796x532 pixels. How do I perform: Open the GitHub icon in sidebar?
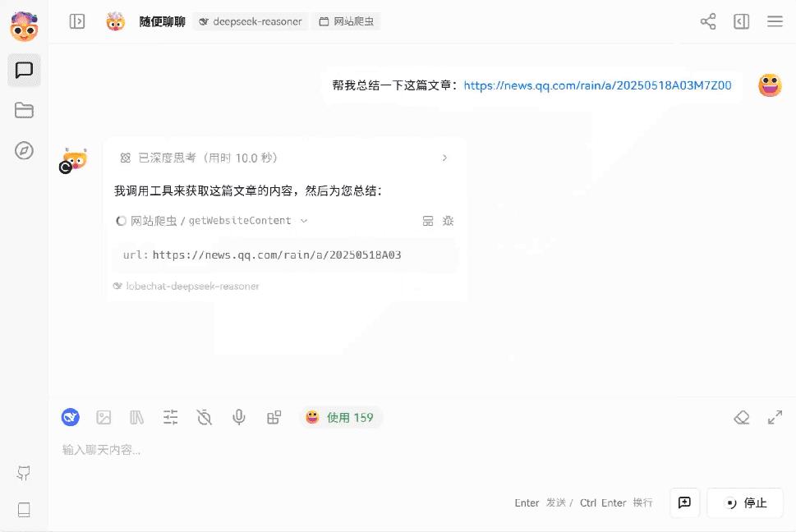(x=24, y=473)
